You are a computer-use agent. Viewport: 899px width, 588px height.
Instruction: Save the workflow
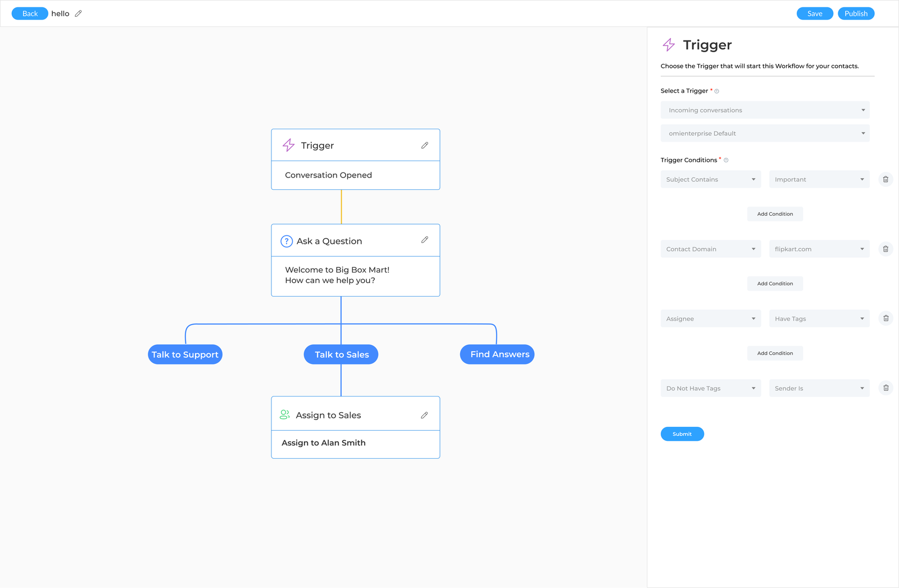(x=815, y=13)
